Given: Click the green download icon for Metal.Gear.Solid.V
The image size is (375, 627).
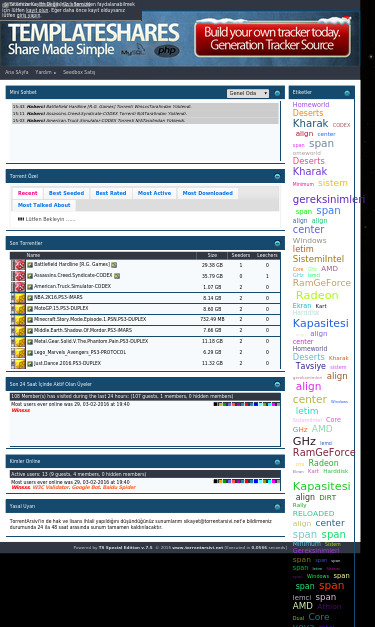Looking at the screenshot, I should click(30, 342).
